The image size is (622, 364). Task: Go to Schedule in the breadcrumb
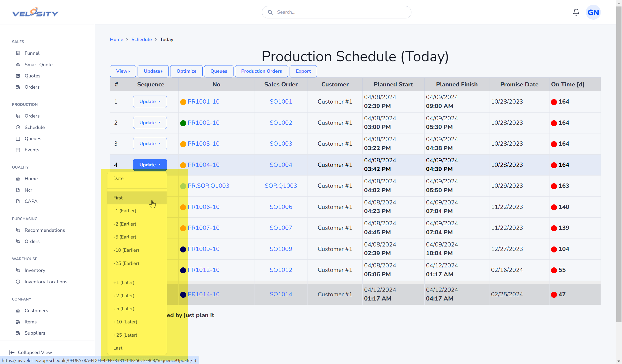point(142,39)
